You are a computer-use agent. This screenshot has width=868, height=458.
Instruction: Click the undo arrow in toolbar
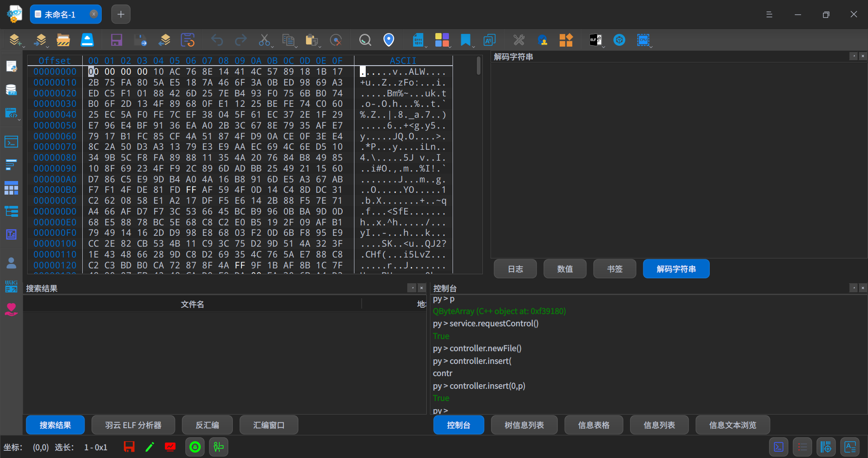click(217, 40)
